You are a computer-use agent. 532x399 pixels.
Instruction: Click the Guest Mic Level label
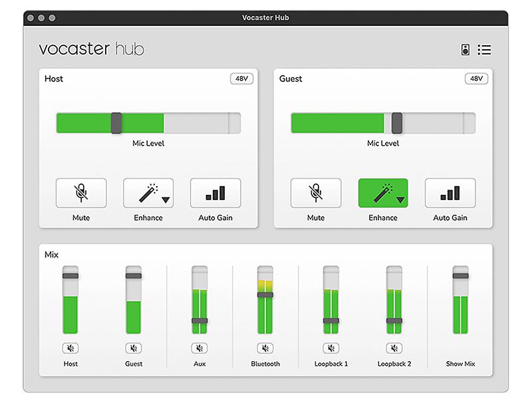coord(383,143)
